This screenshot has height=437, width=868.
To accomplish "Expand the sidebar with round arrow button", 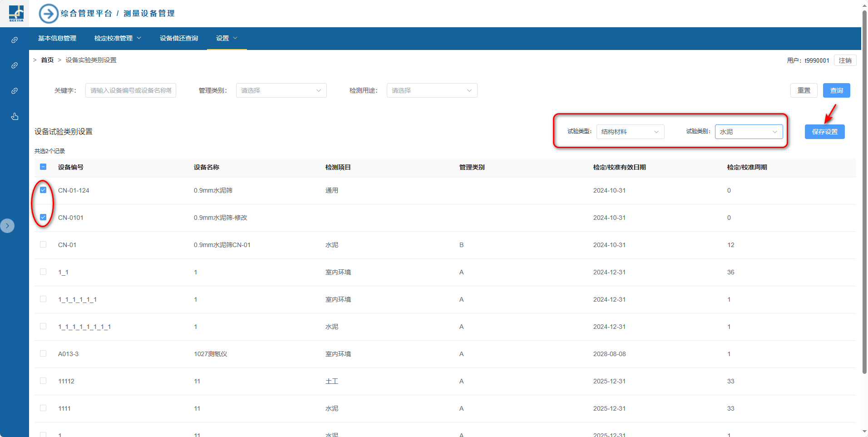I will pos(7,226).
